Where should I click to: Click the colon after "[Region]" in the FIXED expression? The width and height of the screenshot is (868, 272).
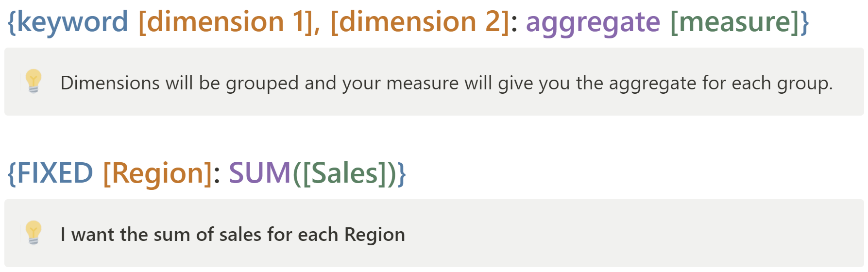pos(217,175)
